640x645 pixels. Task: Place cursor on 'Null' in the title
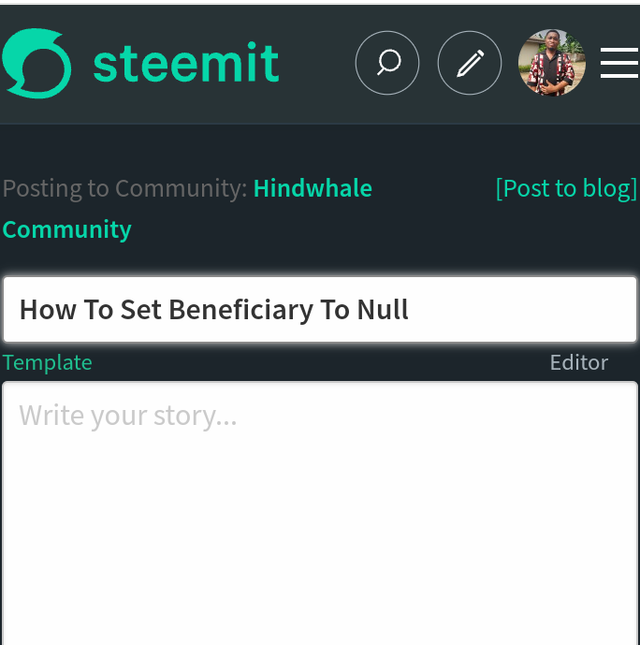coord(382,309)
